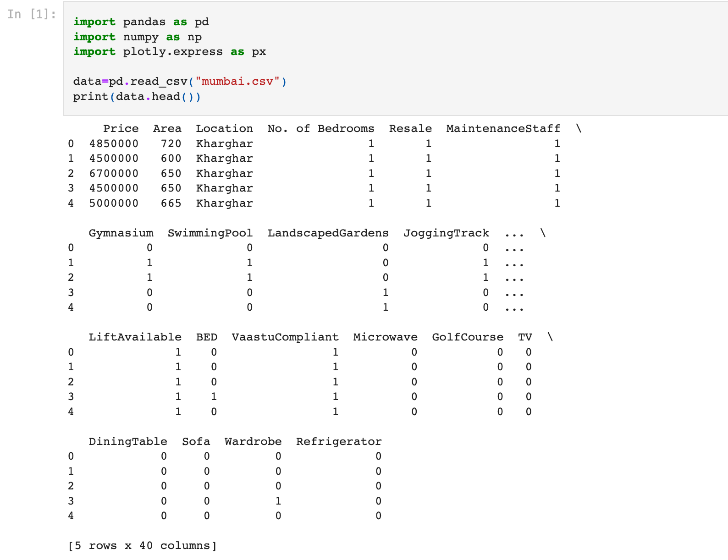Click the area value 665
Image resolution: width=728 pixels, height=560 pixels.
point(171,203)
